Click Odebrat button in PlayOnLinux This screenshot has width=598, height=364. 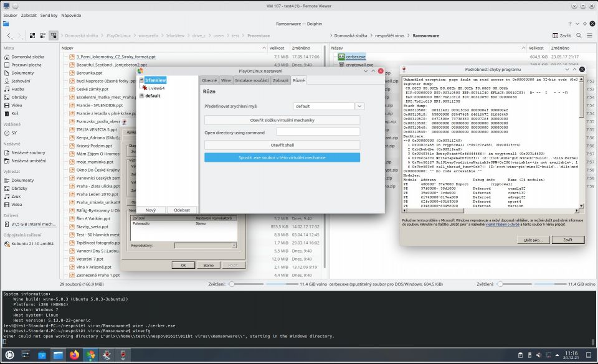click(181, 210)
